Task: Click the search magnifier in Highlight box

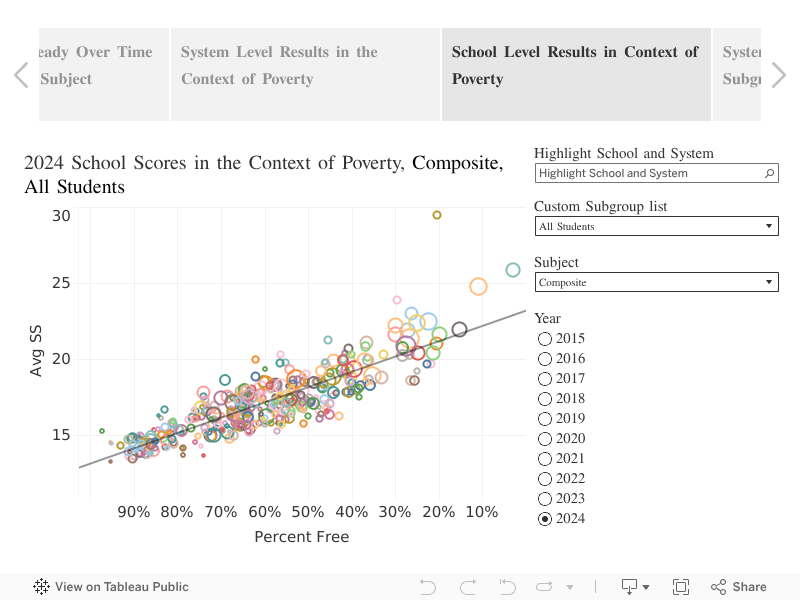Action: pyautogui.click(x=769, y=173)
